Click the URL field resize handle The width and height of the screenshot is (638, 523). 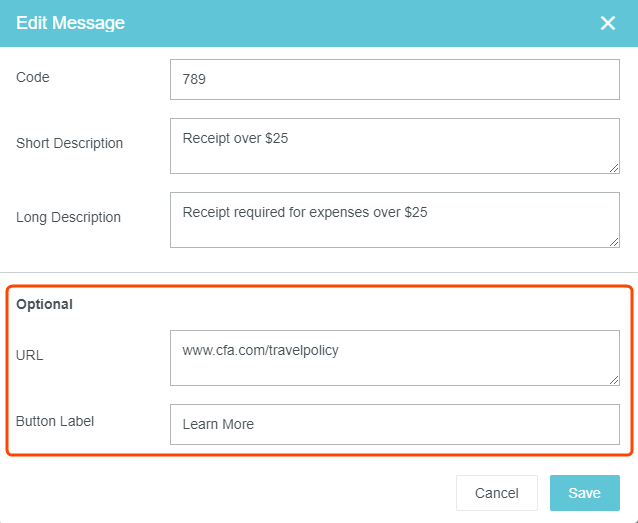coord(614,380)
